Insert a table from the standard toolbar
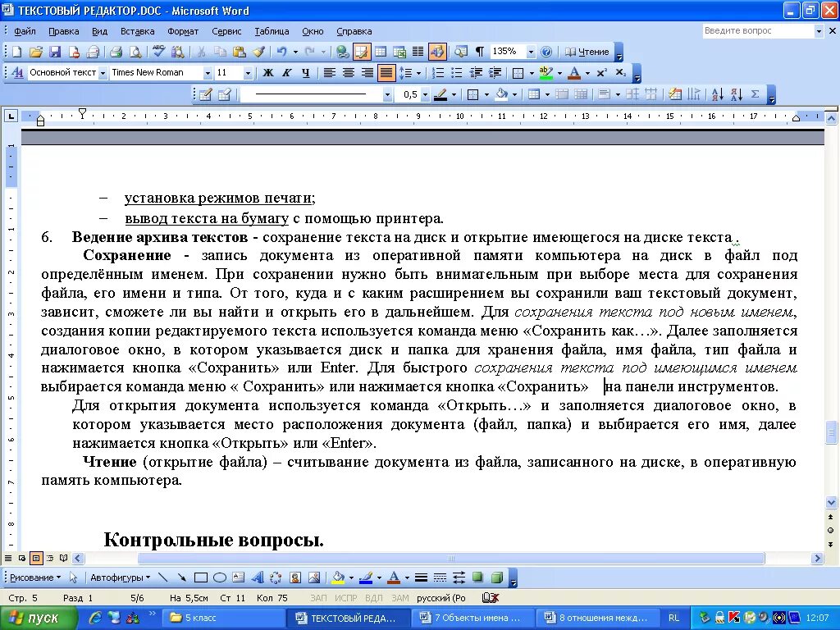This screenshot has height=630, width=840. tap(381, 52)
